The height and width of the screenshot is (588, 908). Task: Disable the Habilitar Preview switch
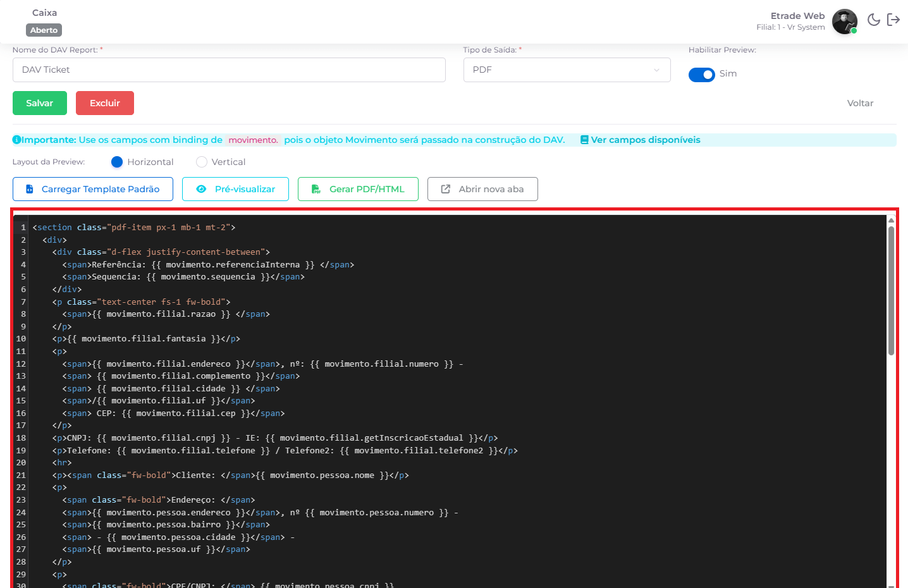pyautogui.click(x=701, y=75)
